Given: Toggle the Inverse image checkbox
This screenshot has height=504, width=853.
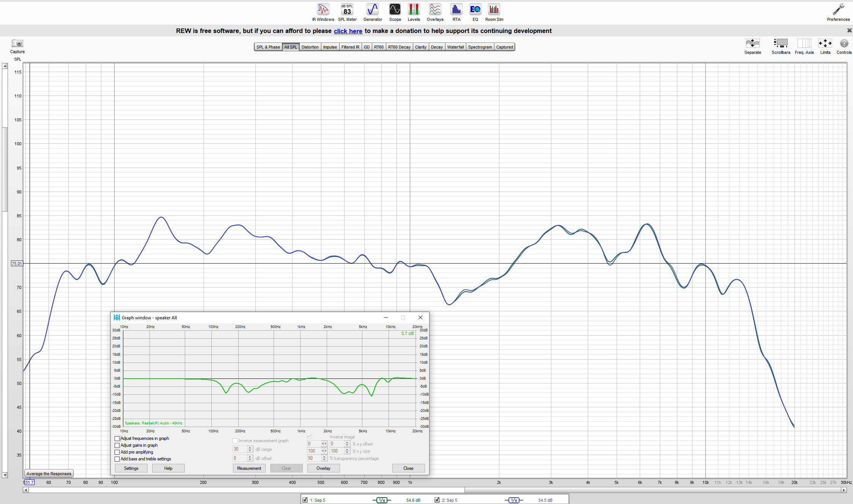Looking at the screenshot, I should click(309, 436).
